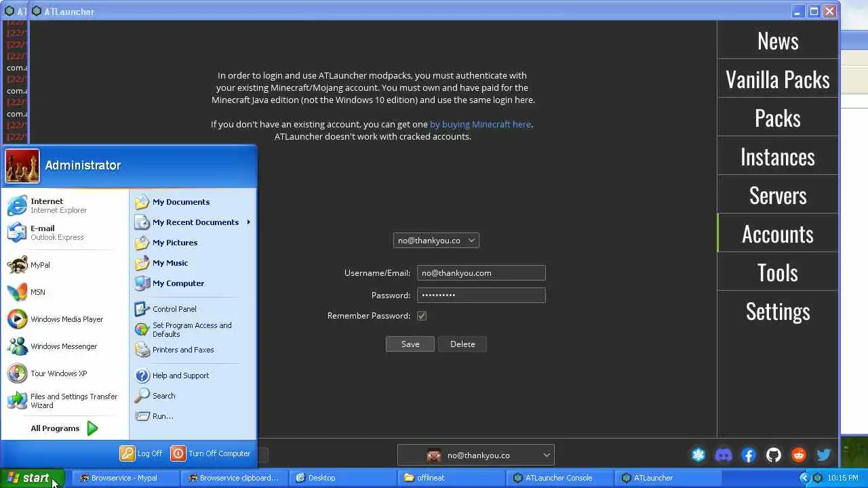Focus the Password input field
The height and width of the screenshot is (488, 868).
(x=481, y=296)
